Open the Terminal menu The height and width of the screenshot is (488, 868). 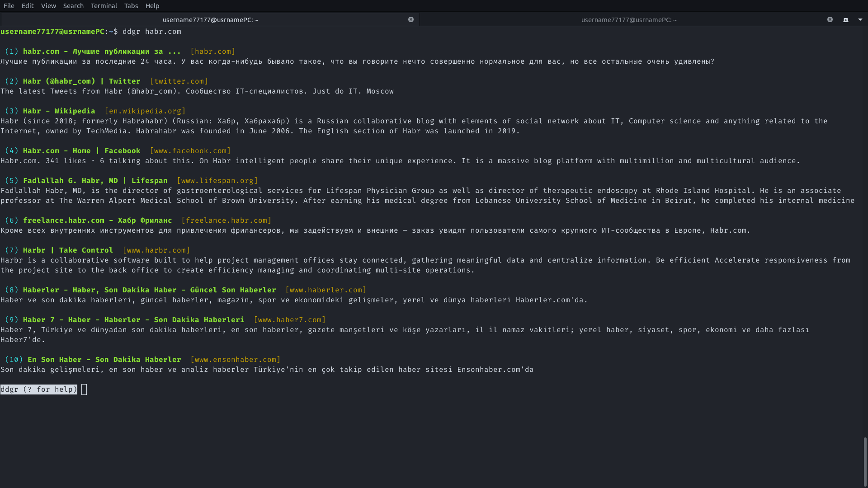[104, 6]
